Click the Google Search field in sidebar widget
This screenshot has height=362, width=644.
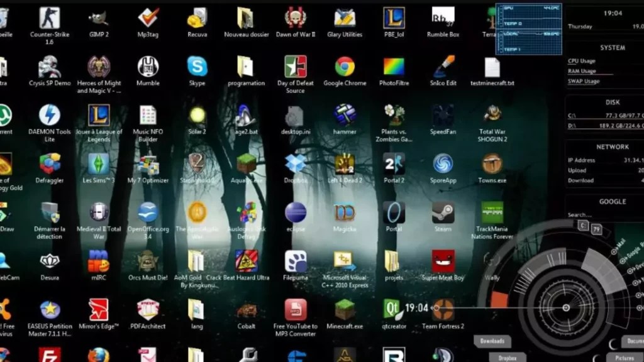point(604,215)
